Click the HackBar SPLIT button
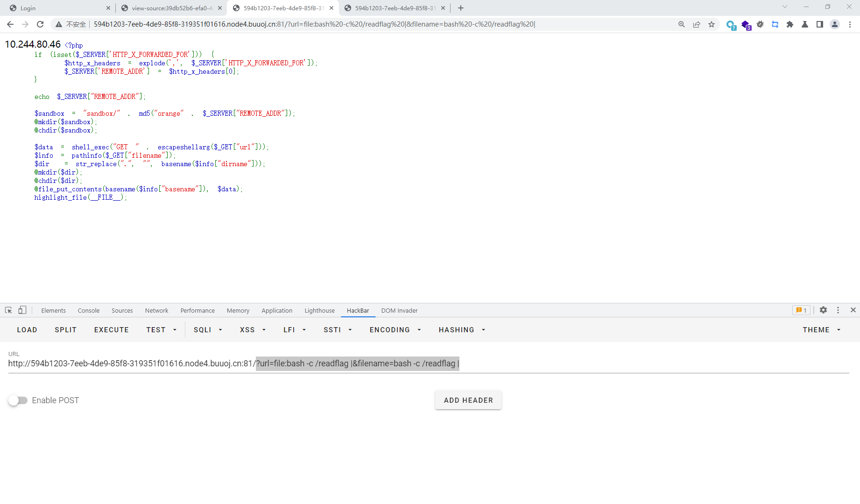The width and height of the screenshot is (860, 504). click(x=66, y=329)
